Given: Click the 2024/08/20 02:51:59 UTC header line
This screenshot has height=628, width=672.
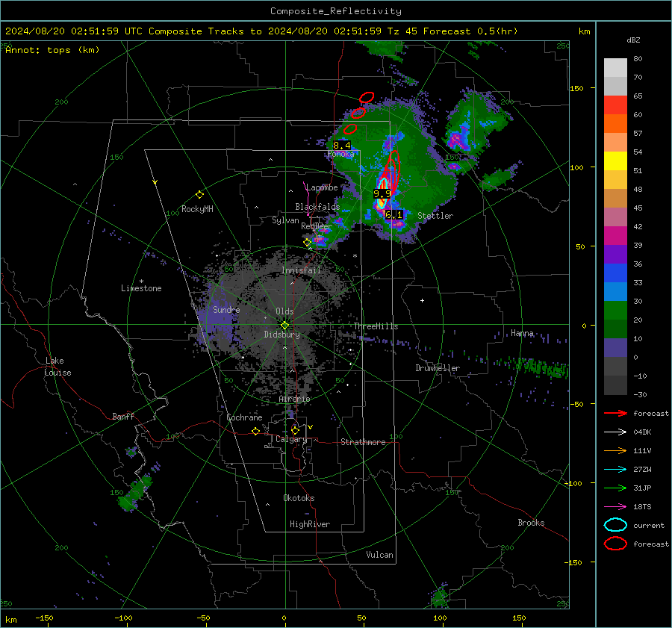Looking at the screenshot, I should point(261,31).
